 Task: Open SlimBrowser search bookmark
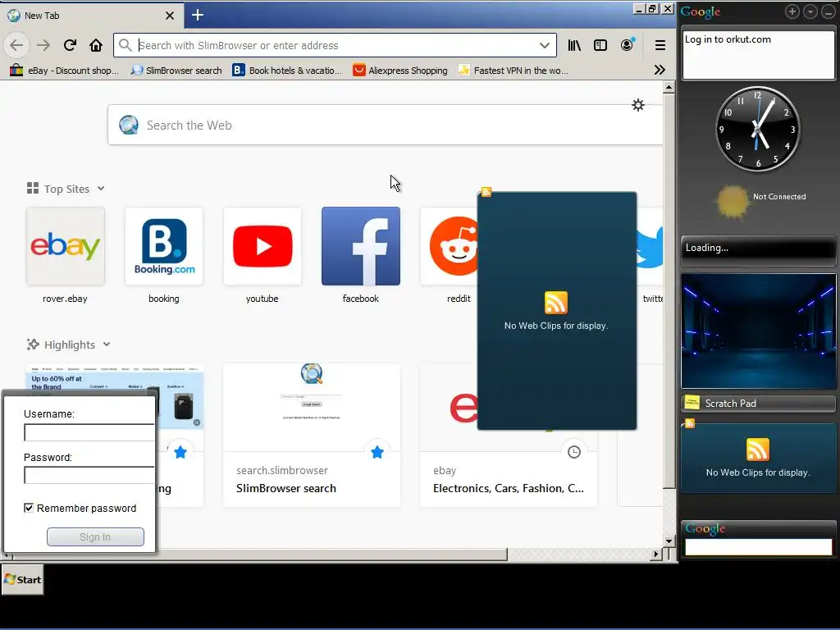click(x=176, y=71)
